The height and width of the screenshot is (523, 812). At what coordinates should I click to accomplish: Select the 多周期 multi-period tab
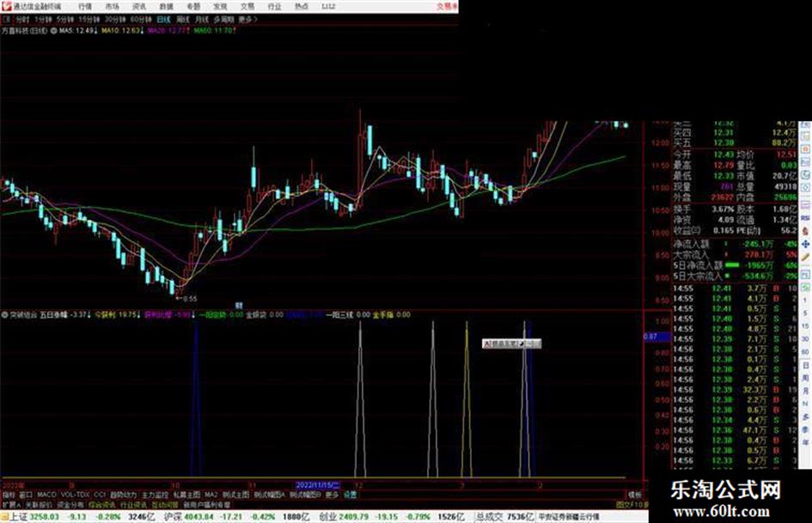(223, 20)
